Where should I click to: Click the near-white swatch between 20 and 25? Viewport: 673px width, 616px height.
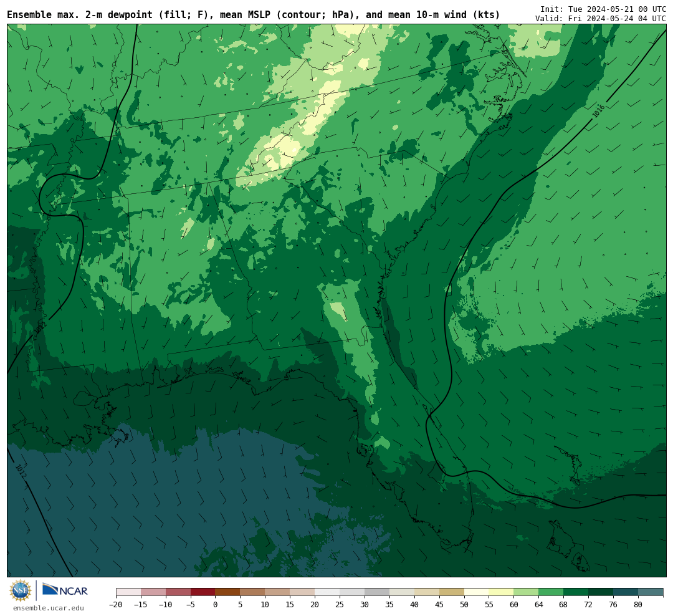(x=328, y=592)
